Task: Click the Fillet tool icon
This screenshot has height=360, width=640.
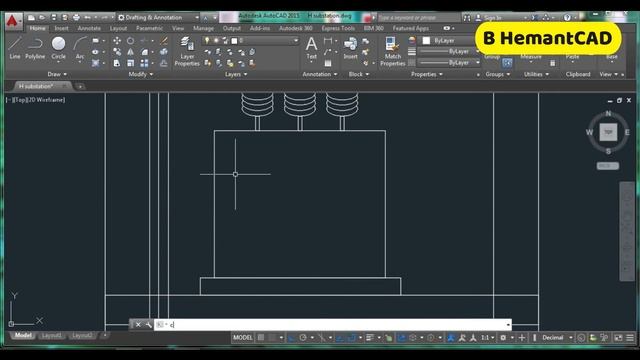Action: (144, 52)
